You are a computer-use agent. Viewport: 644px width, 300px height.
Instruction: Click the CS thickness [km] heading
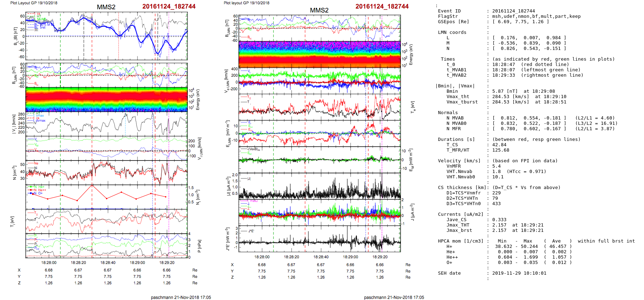point(462,188)
